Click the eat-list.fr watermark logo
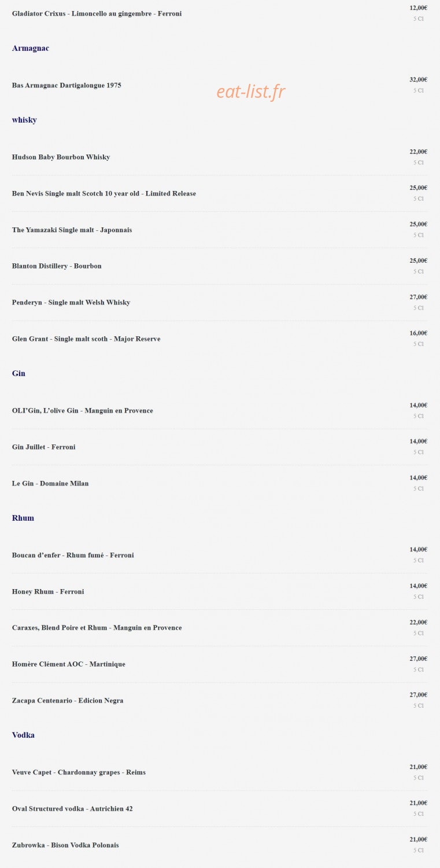Viewport: 440px width, 868px height. coord(251,91)
